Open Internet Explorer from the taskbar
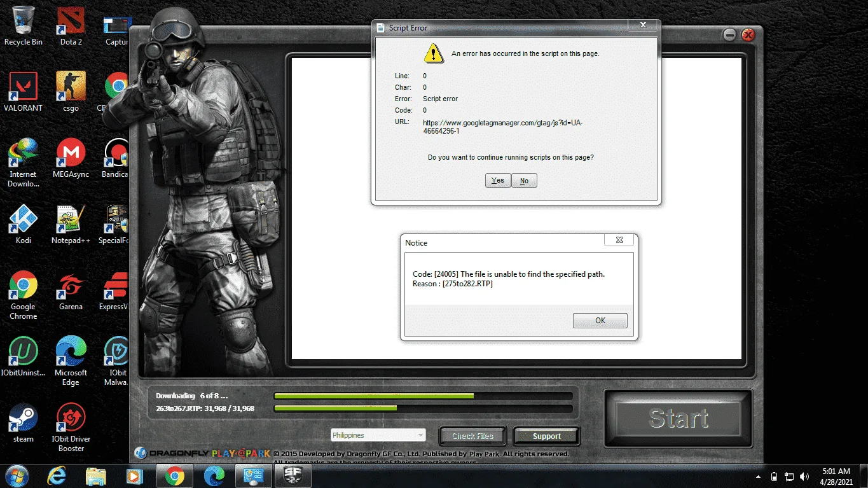This screenshot has height=488, width=868. pos(57,476)
